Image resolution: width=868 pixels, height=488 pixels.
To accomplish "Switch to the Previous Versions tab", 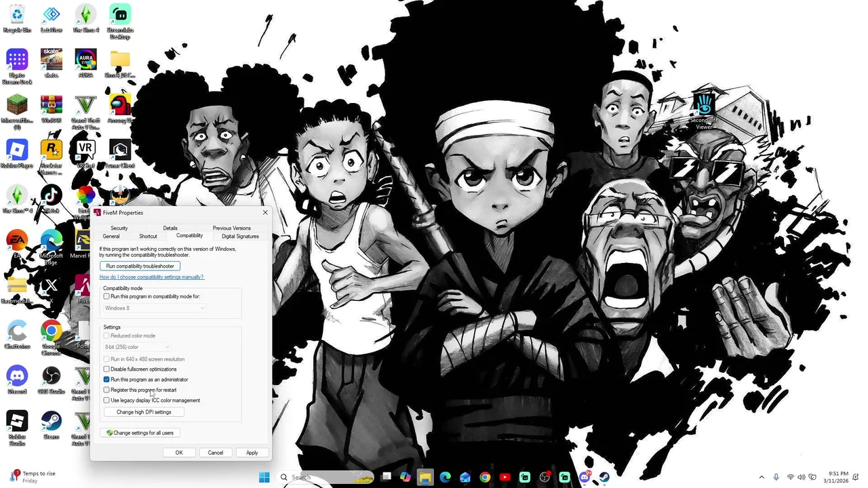I will [231, 228].
